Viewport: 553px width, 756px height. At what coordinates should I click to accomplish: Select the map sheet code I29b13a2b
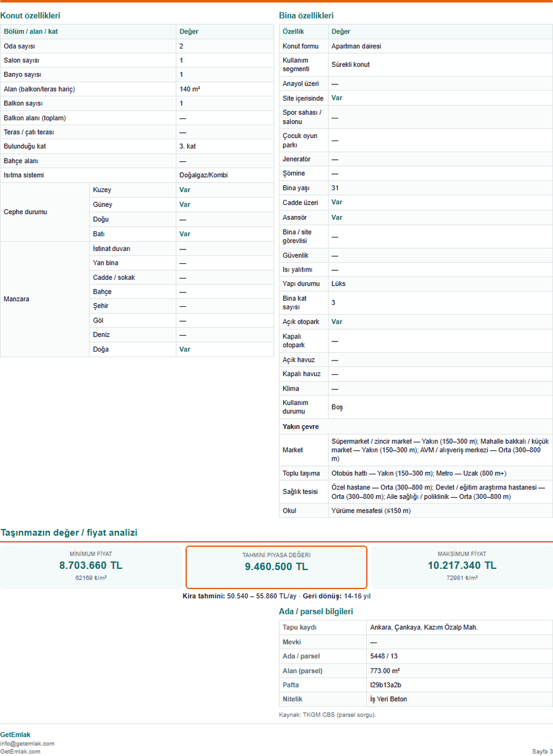coord(386,685)
